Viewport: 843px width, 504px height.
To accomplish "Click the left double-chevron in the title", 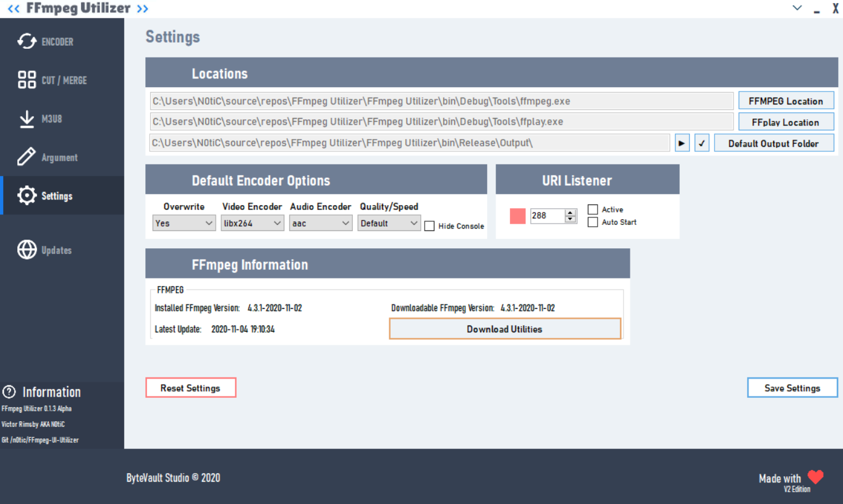I will tap(14, 9).
